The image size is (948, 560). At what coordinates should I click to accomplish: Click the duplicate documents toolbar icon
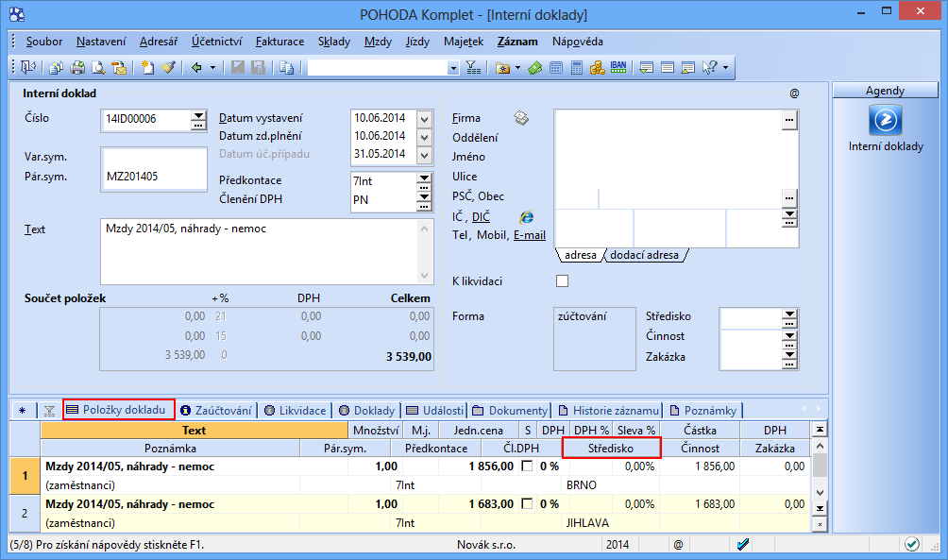tap(287, 68)
